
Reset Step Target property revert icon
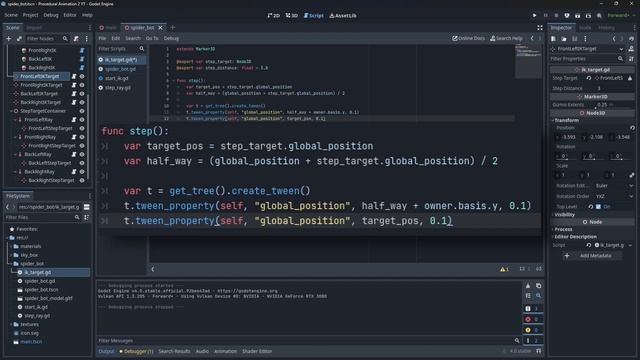click(589, 78)
